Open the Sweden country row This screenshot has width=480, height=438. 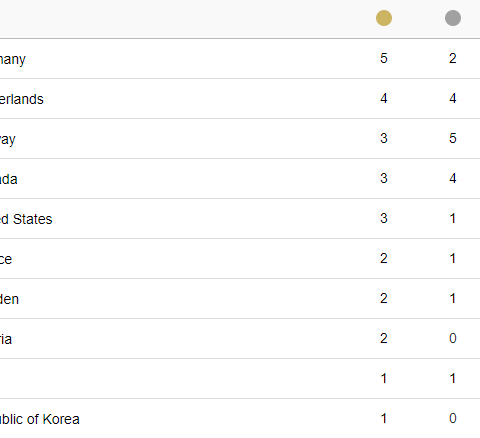240,299
